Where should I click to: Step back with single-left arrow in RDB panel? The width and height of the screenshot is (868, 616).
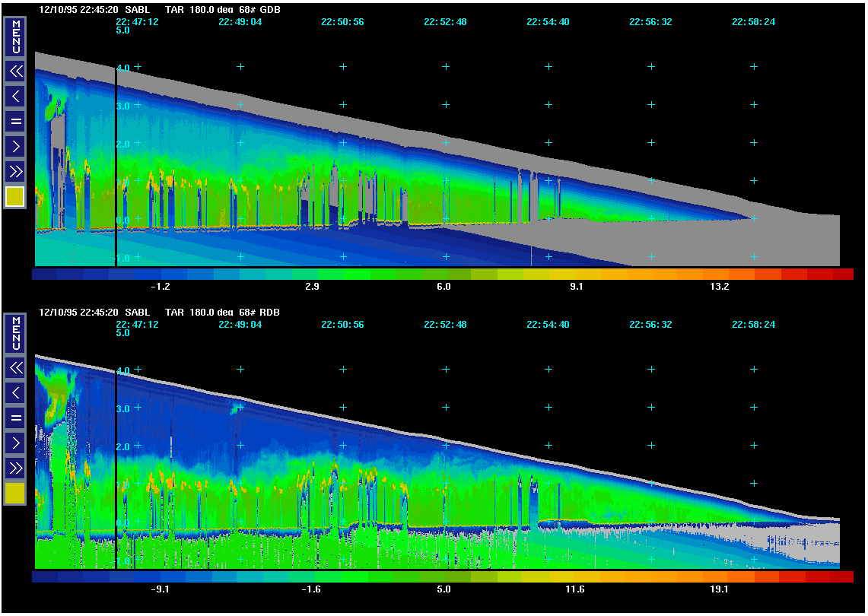pos(15,392)
